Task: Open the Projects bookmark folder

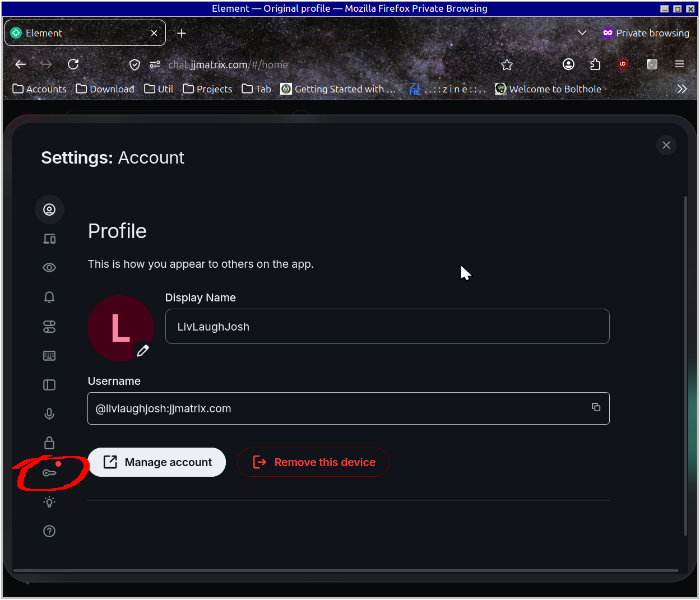Action: 207,89
